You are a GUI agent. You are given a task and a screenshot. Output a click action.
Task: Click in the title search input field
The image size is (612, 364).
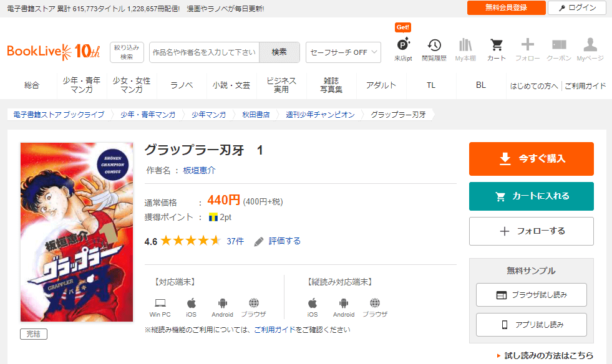[x=204, y=52]
